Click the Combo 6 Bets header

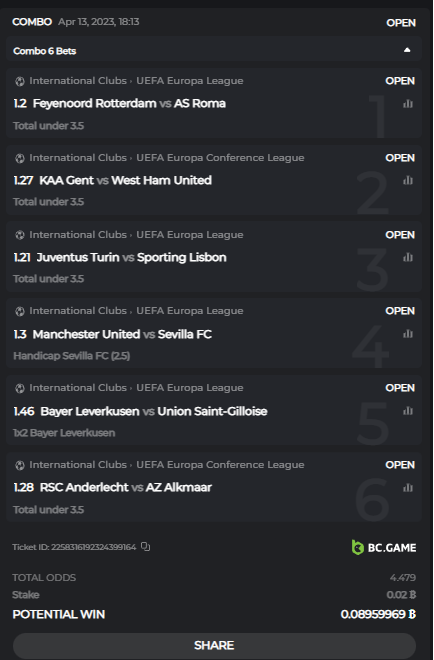pos(214,51)
